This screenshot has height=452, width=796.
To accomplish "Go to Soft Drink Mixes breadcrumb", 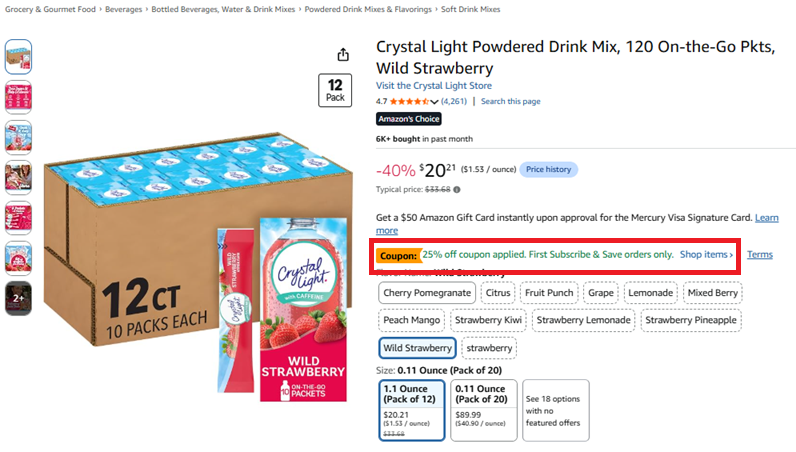I will click(x=470, y=9).
